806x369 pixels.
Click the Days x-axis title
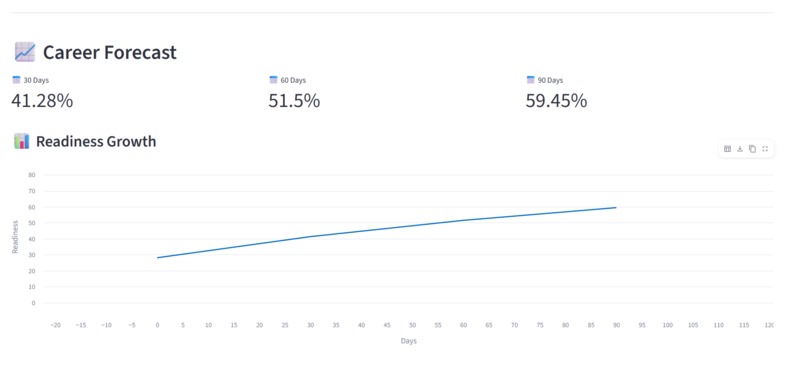(x=409, y=341)
